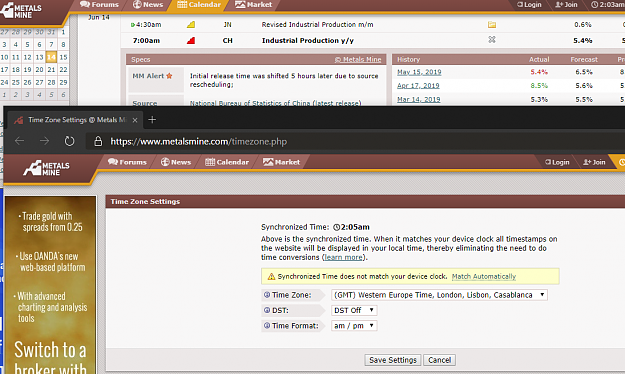This screenshot has height=374, width=625.
Task: Click Join in the front window
Action: click(594, 162)
